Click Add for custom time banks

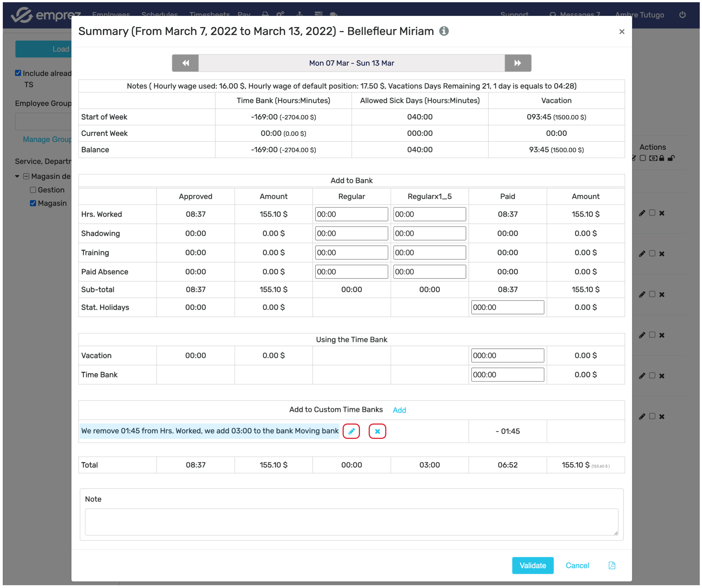[399, 410]
